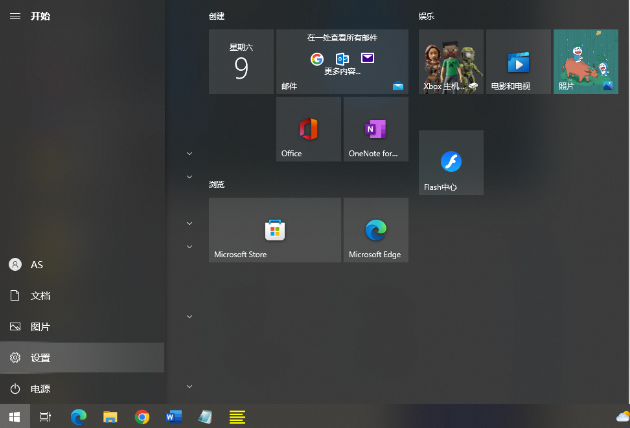This screenshot has width=630, height=428.
Task: Expand the topmost chevron in the app list
Action: [189, 154]
